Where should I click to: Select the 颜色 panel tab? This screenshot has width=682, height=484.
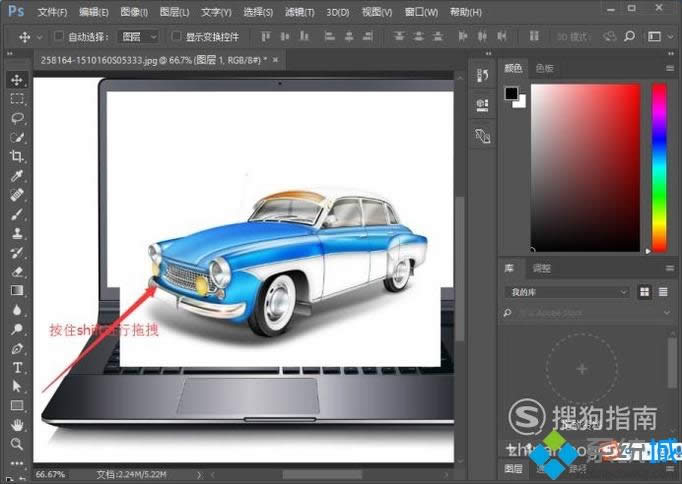click(513, 68)
